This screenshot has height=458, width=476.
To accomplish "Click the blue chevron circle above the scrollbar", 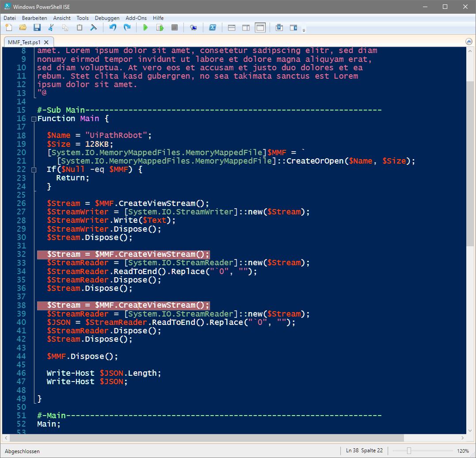I will tap(468, 41).
